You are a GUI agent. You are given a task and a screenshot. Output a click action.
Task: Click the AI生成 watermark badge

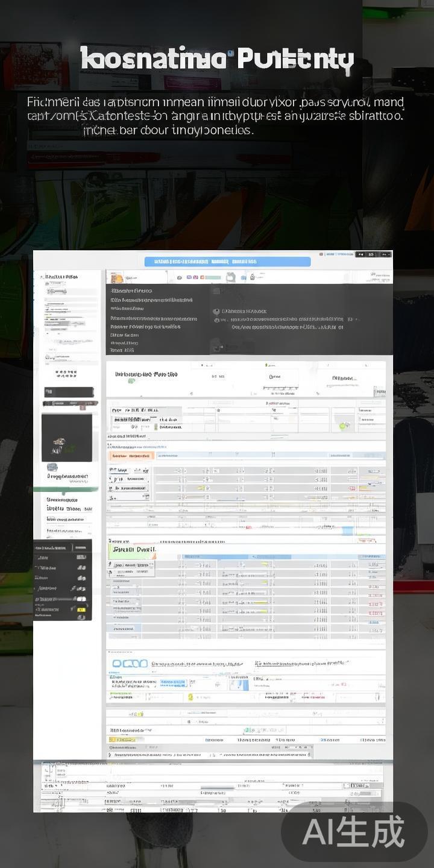click(354, 832)
